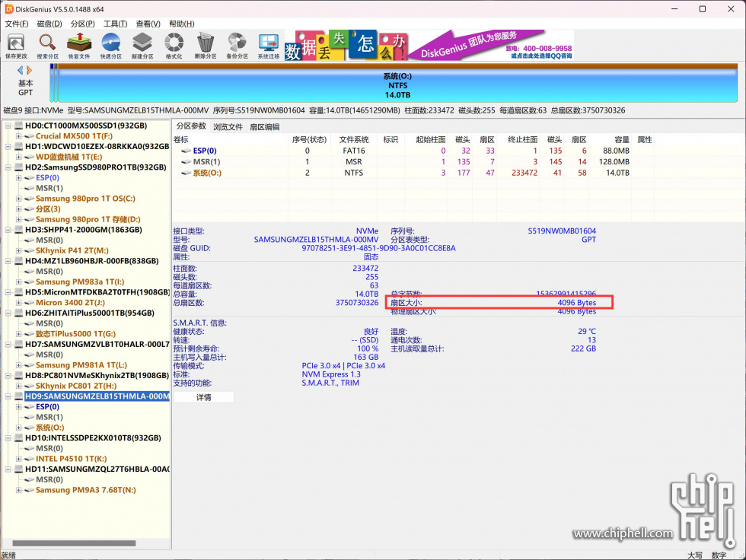746x560 pixels.
Task: Select the 格式化 format toolbar icon
Action: tap(174, 46)
